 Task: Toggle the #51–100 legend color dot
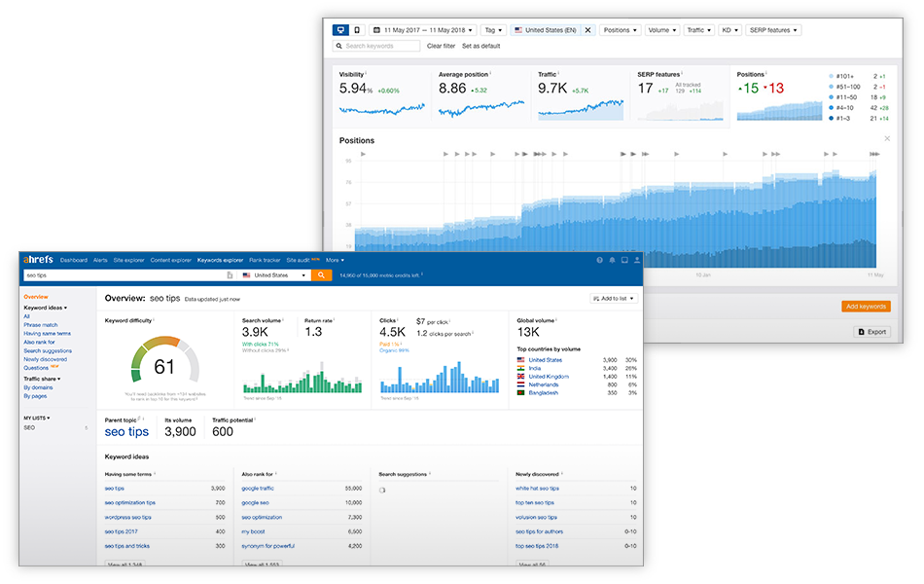pyautogui.click(x=831, y=87)
